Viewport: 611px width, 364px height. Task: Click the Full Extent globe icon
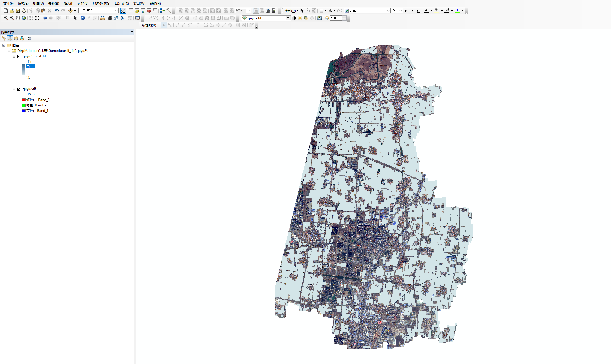pyautogui.click(x=24, y=18)
